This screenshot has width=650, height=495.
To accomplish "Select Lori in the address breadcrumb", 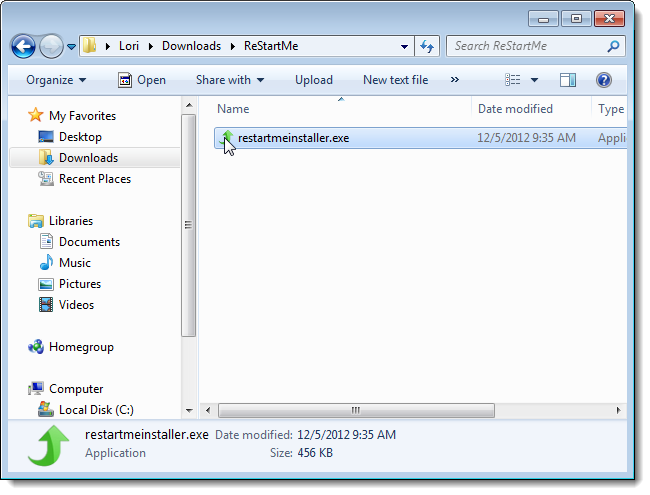I will tap(129, 46).
